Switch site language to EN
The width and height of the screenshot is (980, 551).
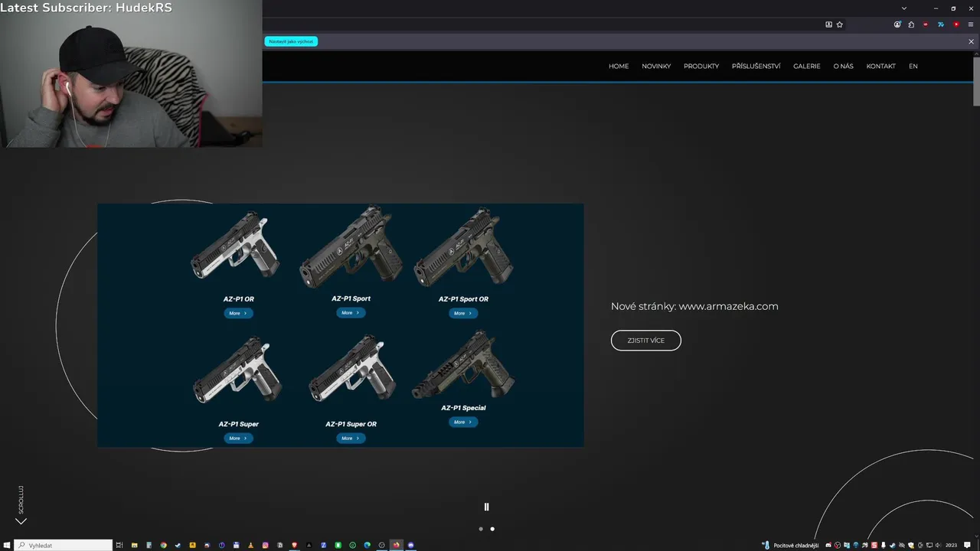click(x=913, y=66)
